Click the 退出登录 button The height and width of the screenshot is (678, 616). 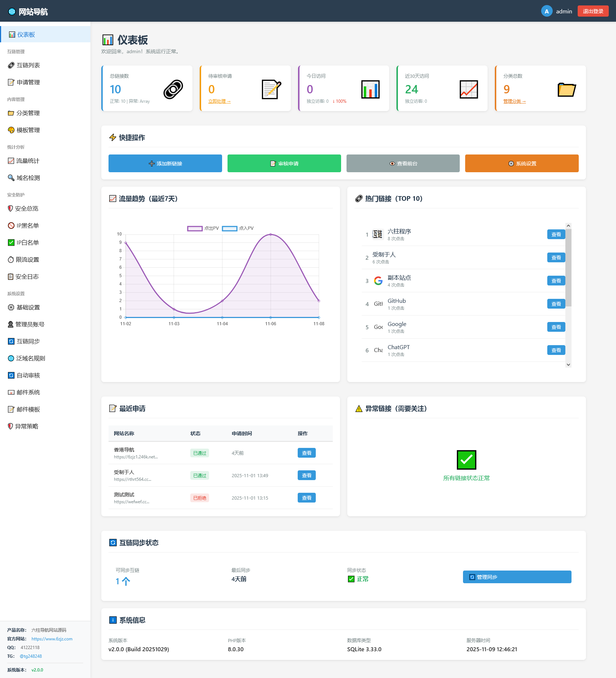(x=593, y=11)
